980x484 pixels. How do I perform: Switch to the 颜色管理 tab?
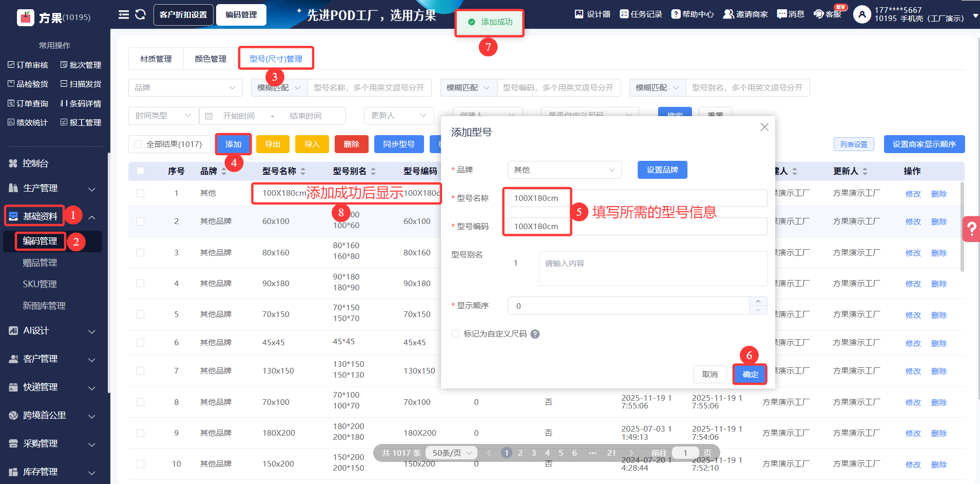click(210, 59)
